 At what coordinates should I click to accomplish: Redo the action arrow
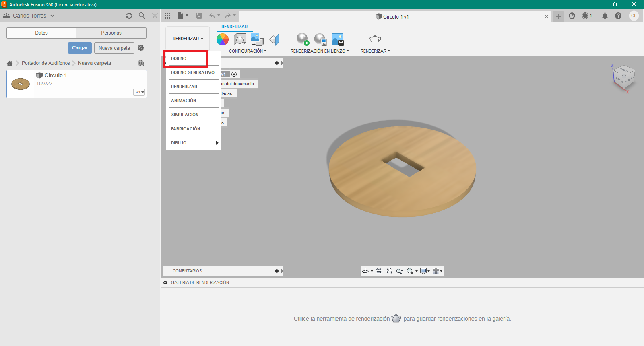[x=228, y=16]
